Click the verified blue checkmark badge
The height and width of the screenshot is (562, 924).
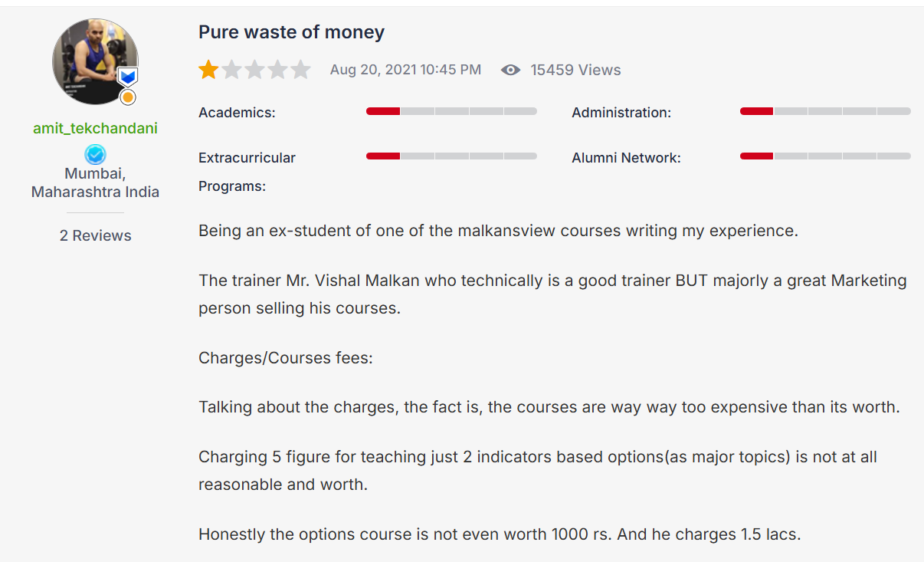[x=94, y=153]
